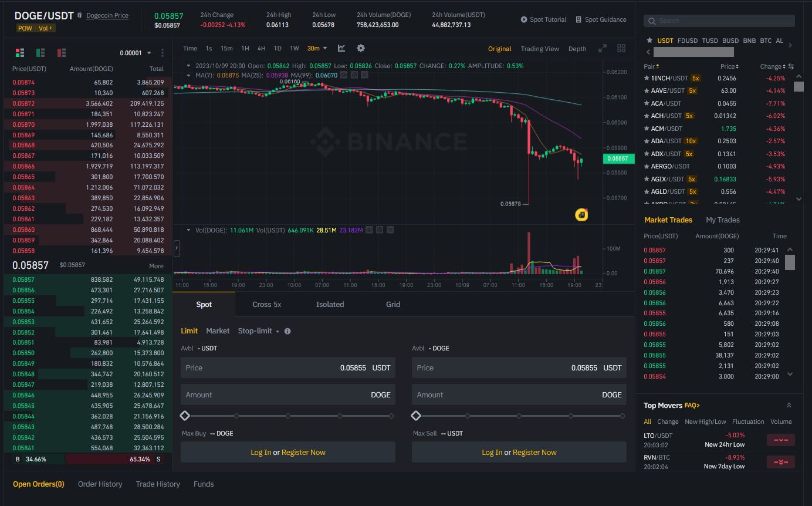Switch to Cross 5x tab
The height and width of the screenshot is (506, 812).
coord(267,304)
